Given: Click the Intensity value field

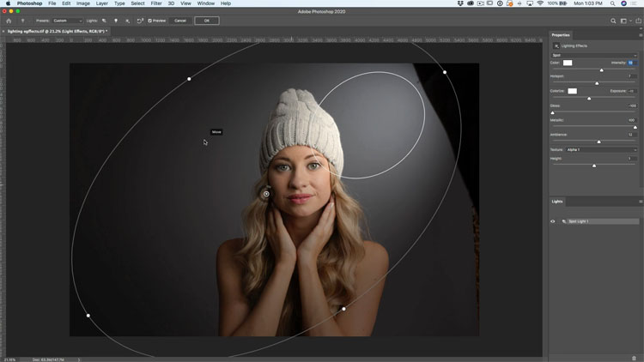Looking at the screenshot, I should pyautogui.click(x=632, y=63).
